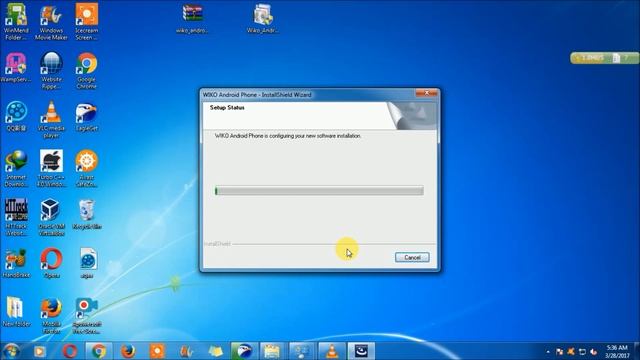The height and width of the screenshot is (360, 640).
Task: Open Action Center flag tray icon
Action: 560,352
